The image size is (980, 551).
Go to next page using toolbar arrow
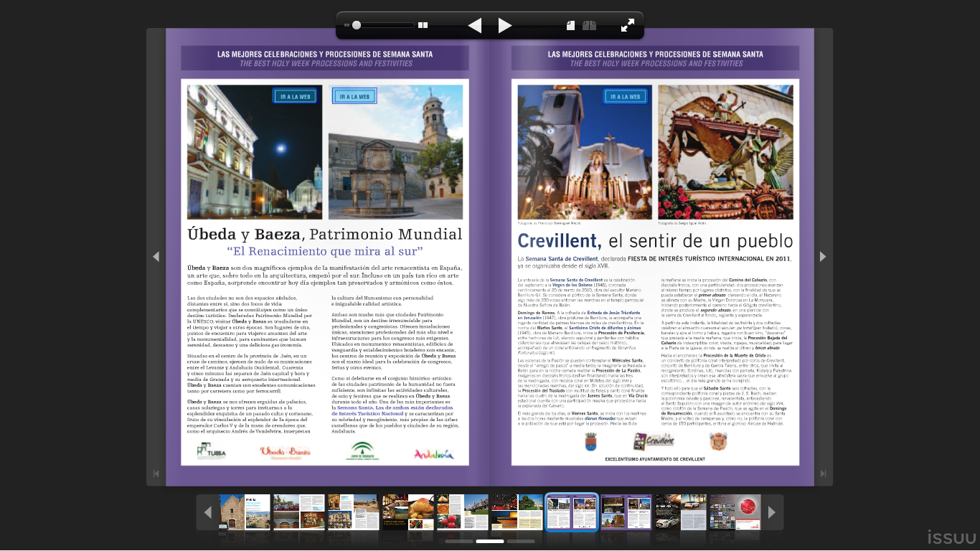click(505, 26)
